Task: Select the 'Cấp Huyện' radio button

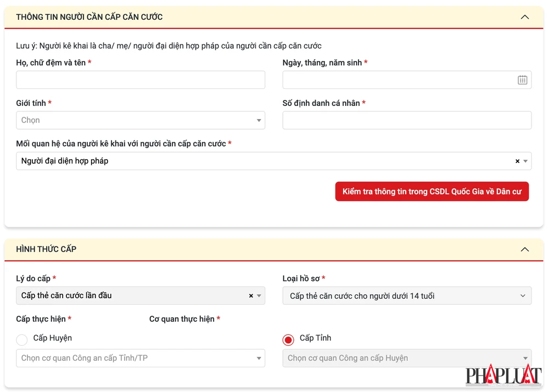Action: (x=22, y=340)
